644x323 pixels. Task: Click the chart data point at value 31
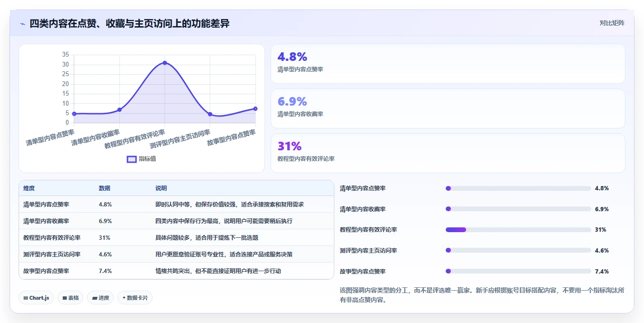(165, 63)
